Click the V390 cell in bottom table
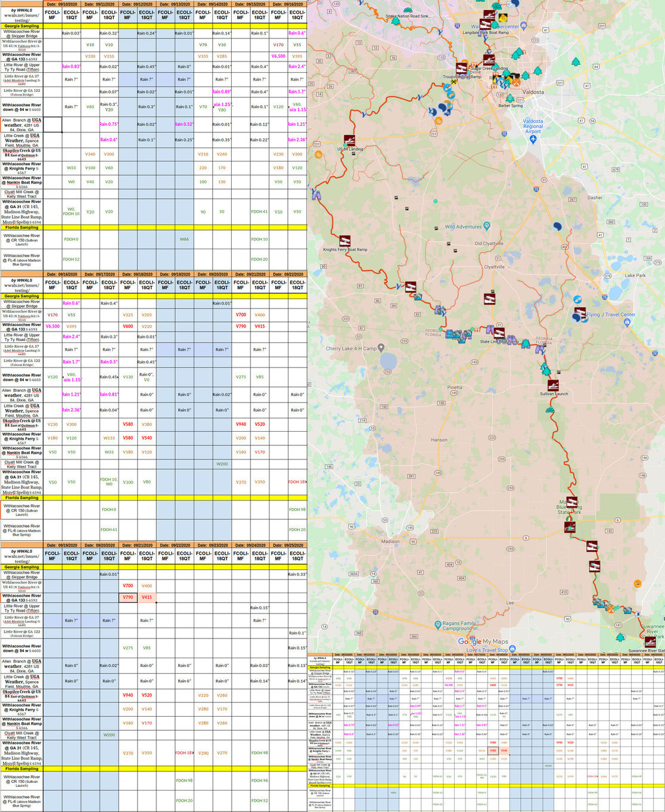Image resolution: width=665 pixels, height=812 pixels. tap(203, 753)
